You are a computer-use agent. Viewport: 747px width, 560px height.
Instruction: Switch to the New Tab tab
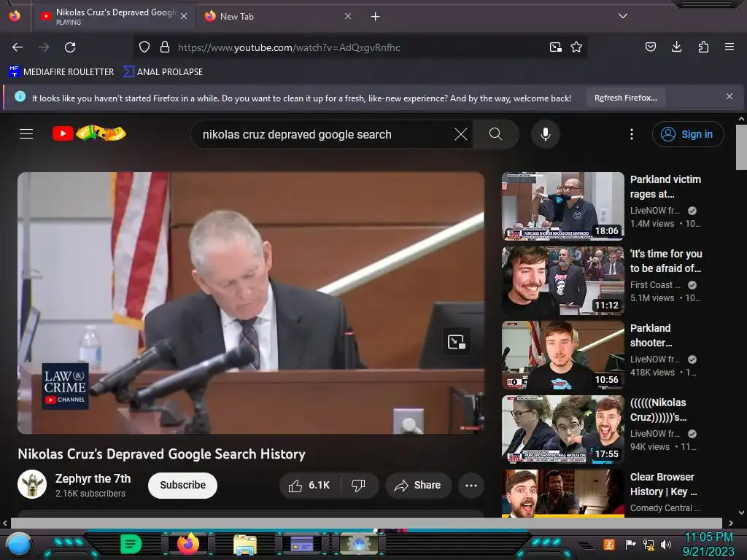pyautogui.click(x=278, y=17)
